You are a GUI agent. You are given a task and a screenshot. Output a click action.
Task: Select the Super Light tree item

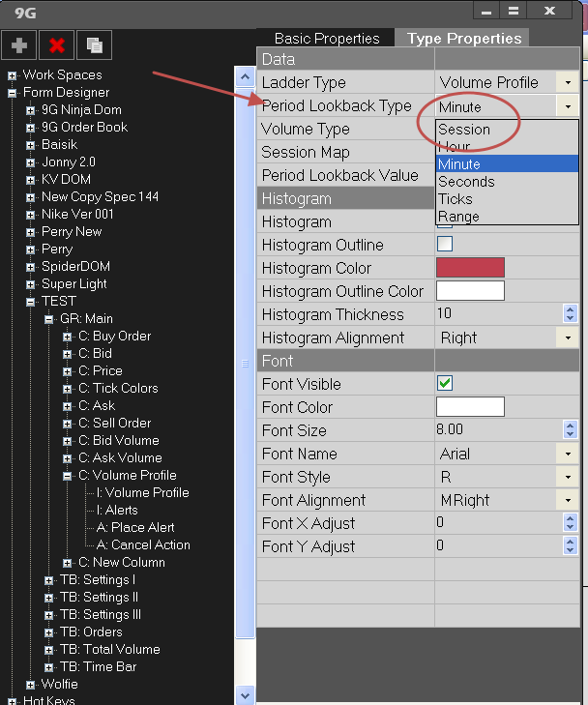click(74, 283)
